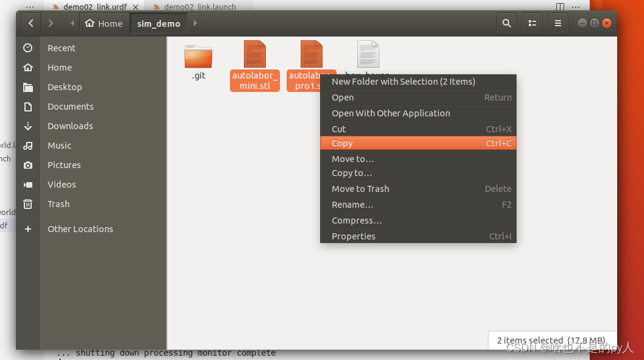Image resolution: width=644 pixels, height=360 pixels.
Task: Choose Move to Trash in the context menu
Action: (x=418, y=189)
